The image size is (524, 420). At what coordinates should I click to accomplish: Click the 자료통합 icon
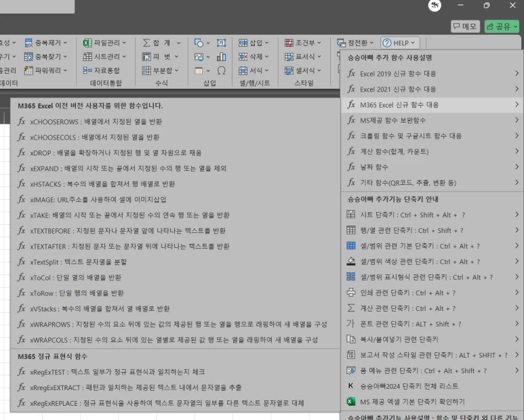coord(87,70)
